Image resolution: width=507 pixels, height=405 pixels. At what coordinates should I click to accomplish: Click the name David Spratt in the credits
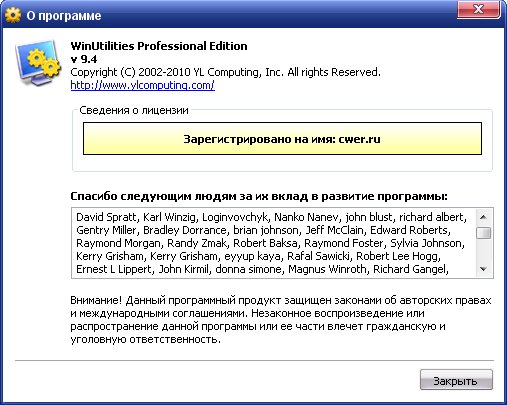pos(106,217)
